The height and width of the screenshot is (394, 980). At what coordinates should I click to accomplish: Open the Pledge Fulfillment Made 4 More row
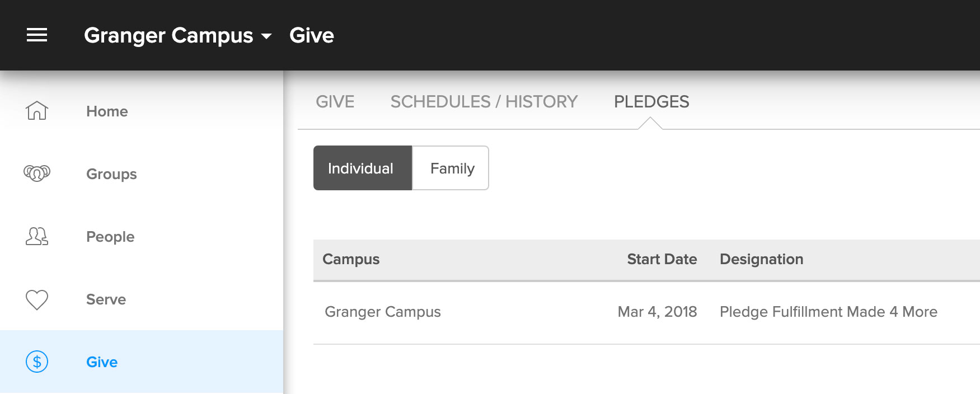tap(646, 312)
